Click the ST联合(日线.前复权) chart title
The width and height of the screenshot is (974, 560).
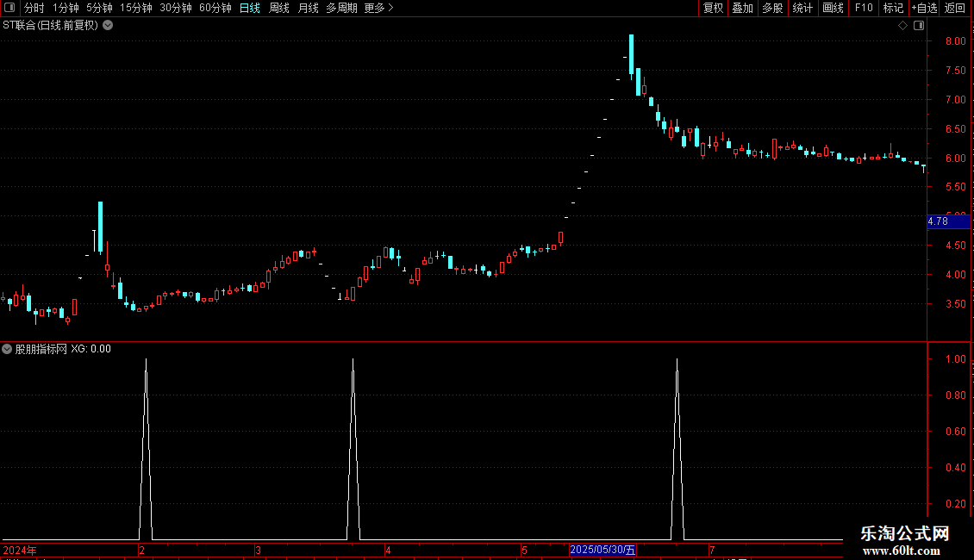[50, 26]
